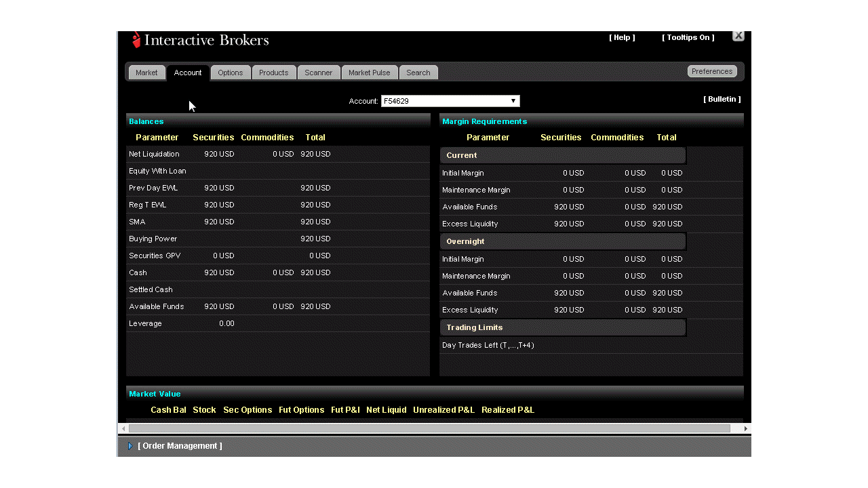Click the Interactive Brokers logo icon
Screen dimensions: 868x488
(136, 40)
